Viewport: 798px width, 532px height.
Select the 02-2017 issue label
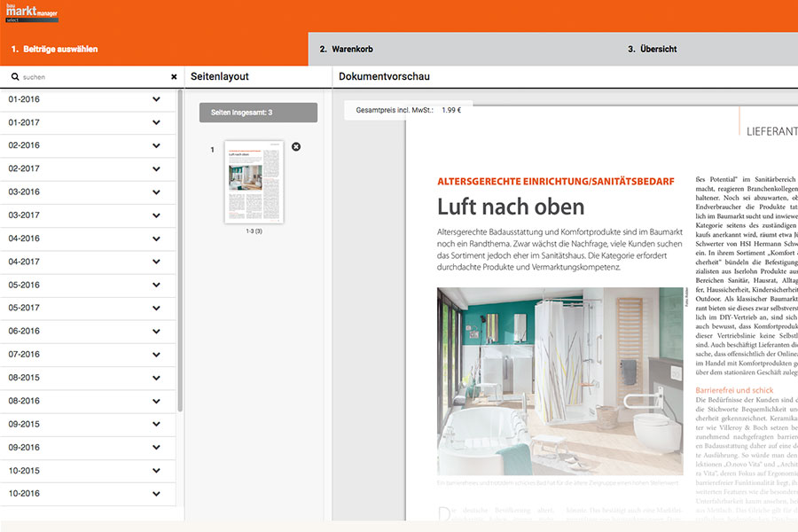pyautogui.click(x=24, y=169)
